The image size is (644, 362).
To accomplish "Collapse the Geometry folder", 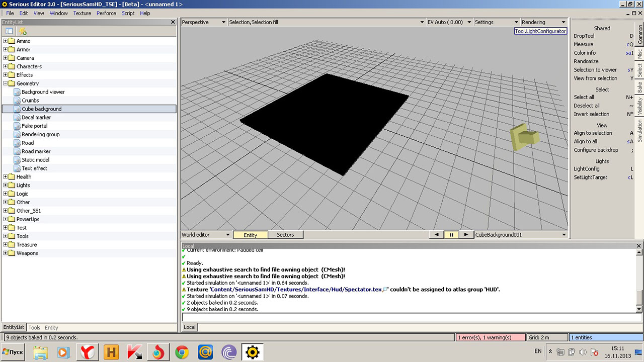I will pyautogui.click(x=6, y=83).
